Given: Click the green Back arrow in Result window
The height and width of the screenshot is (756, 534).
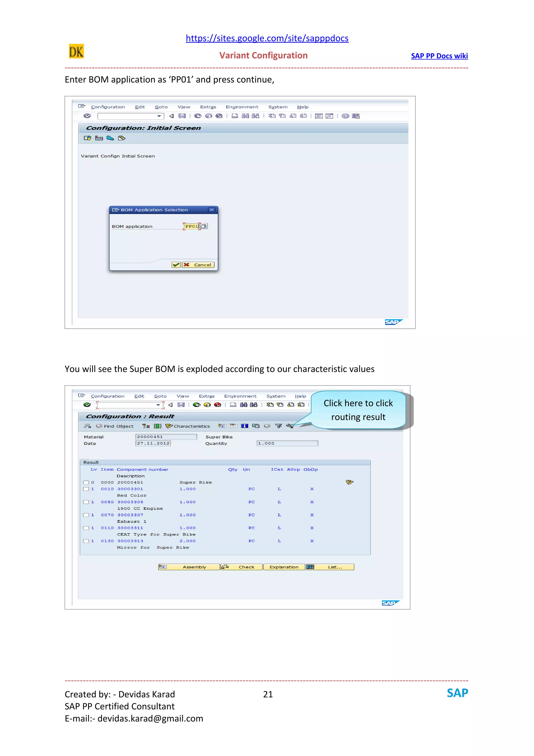Looking at the screenshot, I should tap(197, 405).
